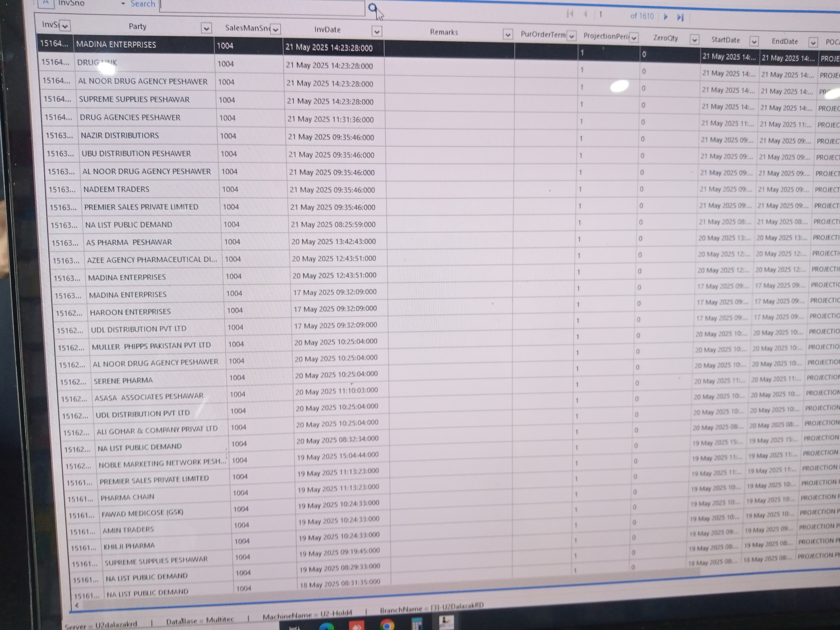Go to next record page arrow
The height and width of the screenshot is (630, 840).
tap(665, 17)
